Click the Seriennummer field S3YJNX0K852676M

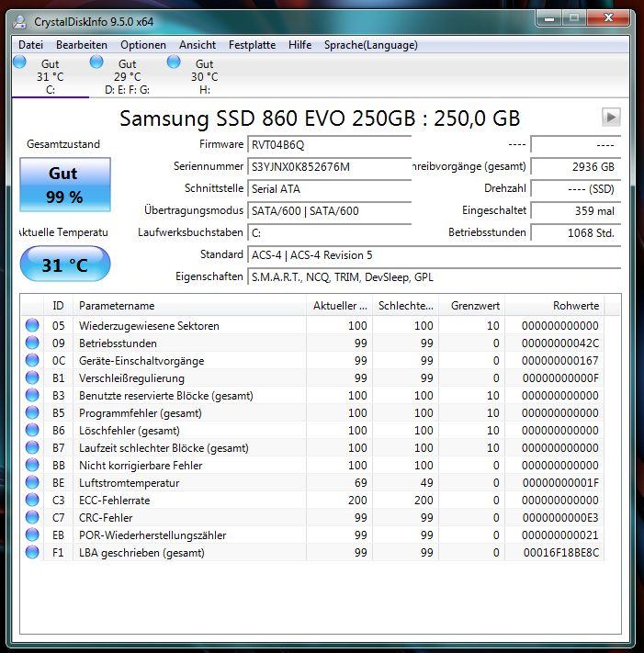pos(330,167)
